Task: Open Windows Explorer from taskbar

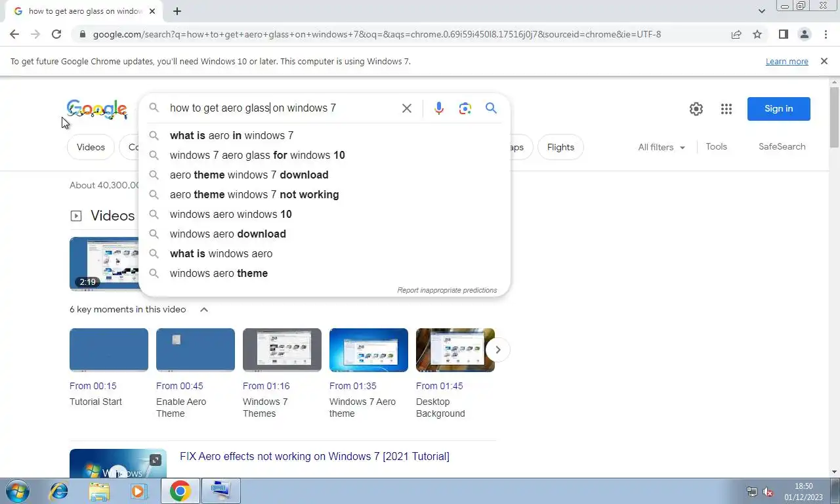Action: [x=99, y=491]
